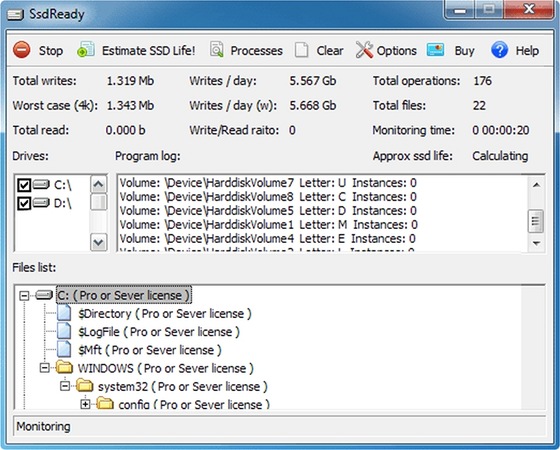
Task: Click the Total writes value 1.319 Mb
Action: pyautogui.click(x=130, y=81)
